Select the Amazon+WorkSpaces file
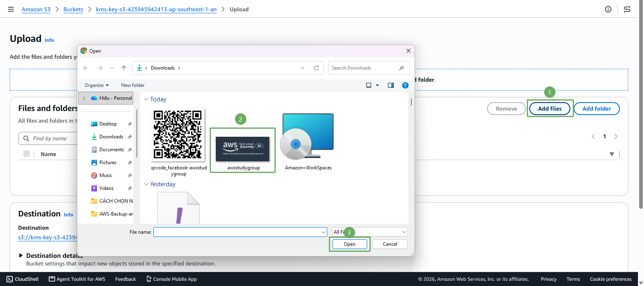Viewport: 644px width, 286px height. tap(308, 142)
